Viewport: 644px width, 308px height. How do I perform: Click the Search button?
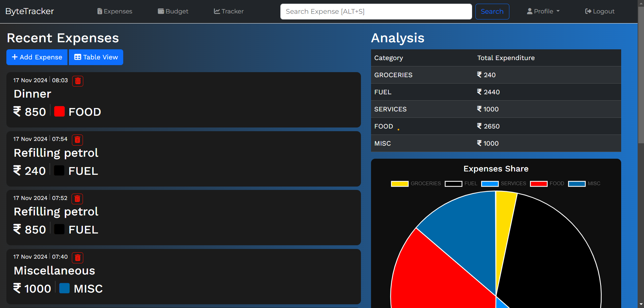click(x=492, y=11)
